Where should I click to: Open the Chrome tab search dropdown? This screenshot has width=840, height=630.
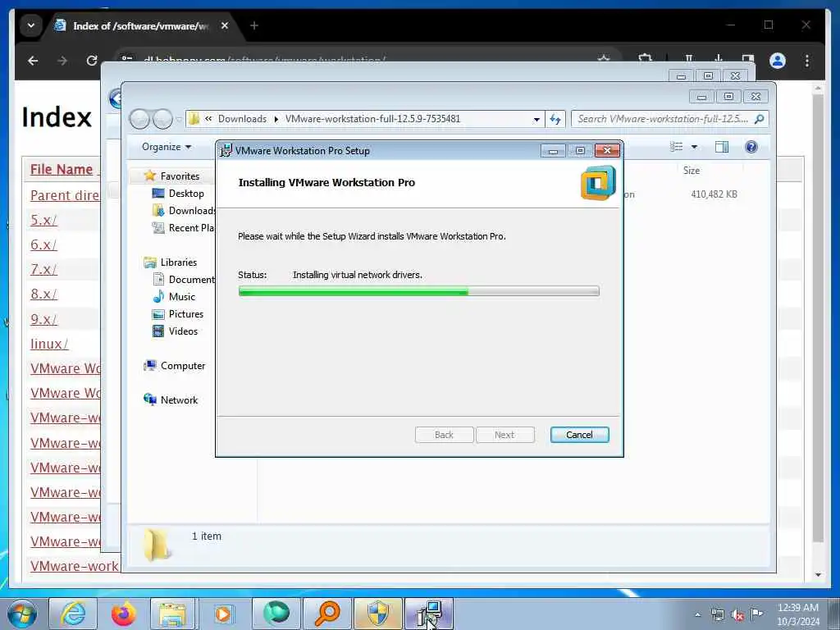point(31,25)
